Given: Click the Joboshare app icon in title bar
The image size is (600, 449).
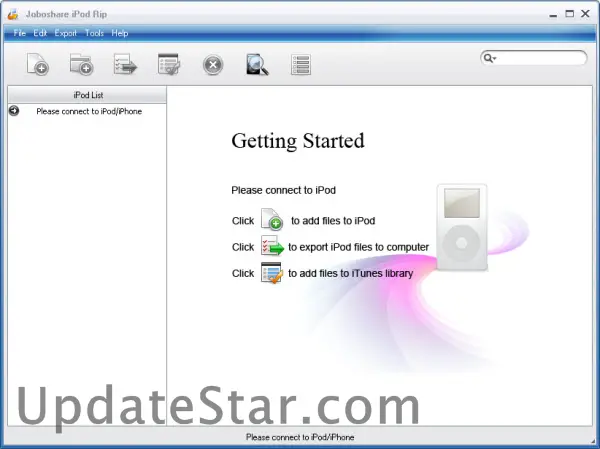Looking at the screenshot, I should (13, 14).
